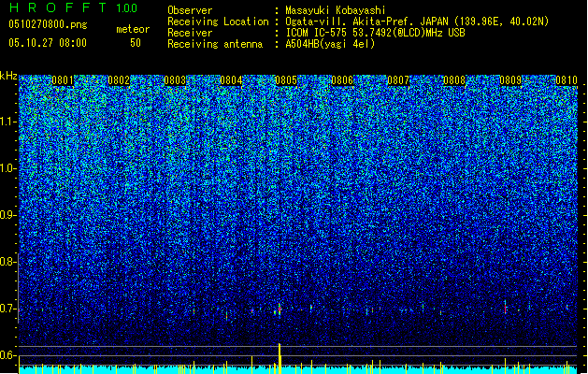Screen dimensions: 588x374
Task: Click the Receiving antenna label
Action: pos(215,44)
